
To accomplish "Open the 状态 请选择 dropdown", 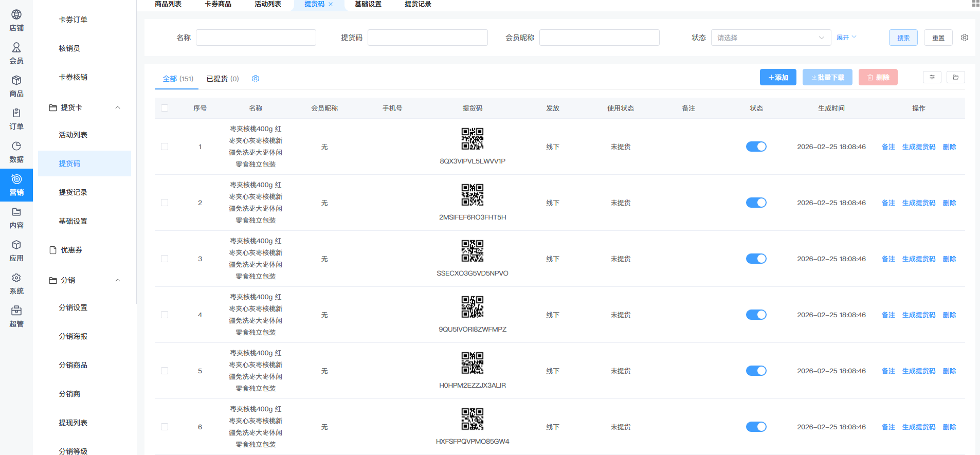I will pyautogui.click(x=771, y=38).
